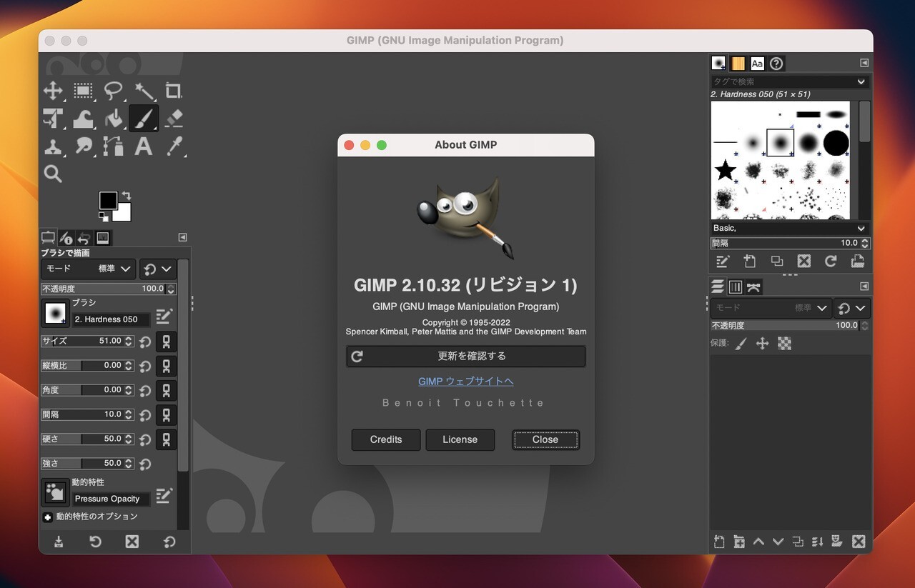The width and height of the screenshot is (915, 588).
Task: Select the Fuzzy Select magic wand tool
Action: point(144,91)
